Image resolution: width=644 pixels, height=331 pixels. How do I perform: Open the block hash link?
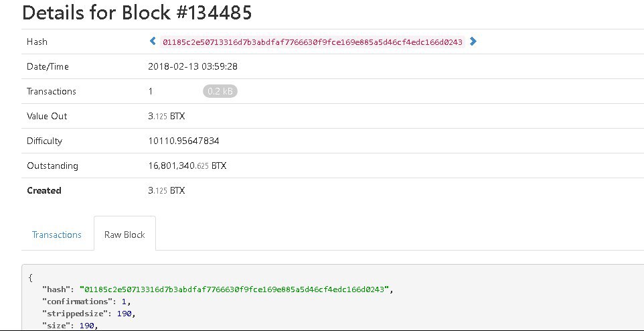312,42
